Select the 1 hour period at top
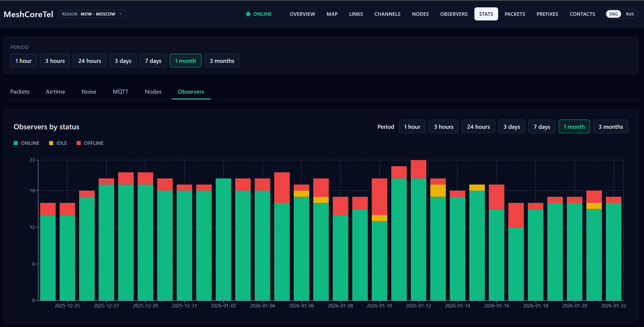This screenshot has width=644, height=327. point(23,60)
